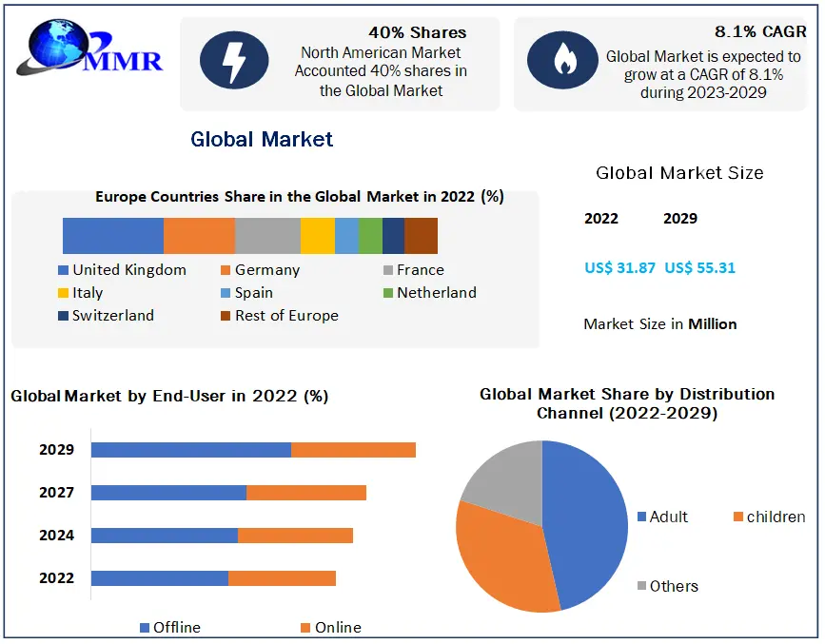Click the 40% Shares heading
The image size is (825, 644).
(418, 32)
